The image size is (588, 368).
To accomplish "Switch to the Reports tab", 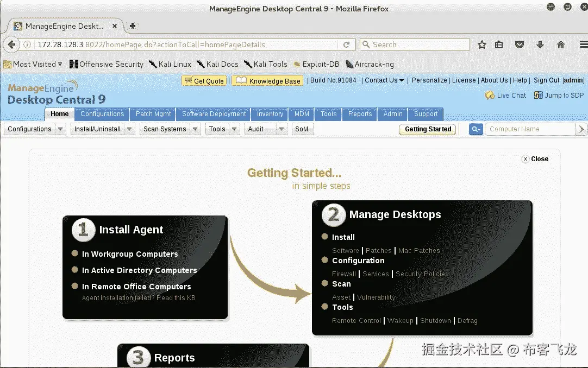I will pos(360,114).
